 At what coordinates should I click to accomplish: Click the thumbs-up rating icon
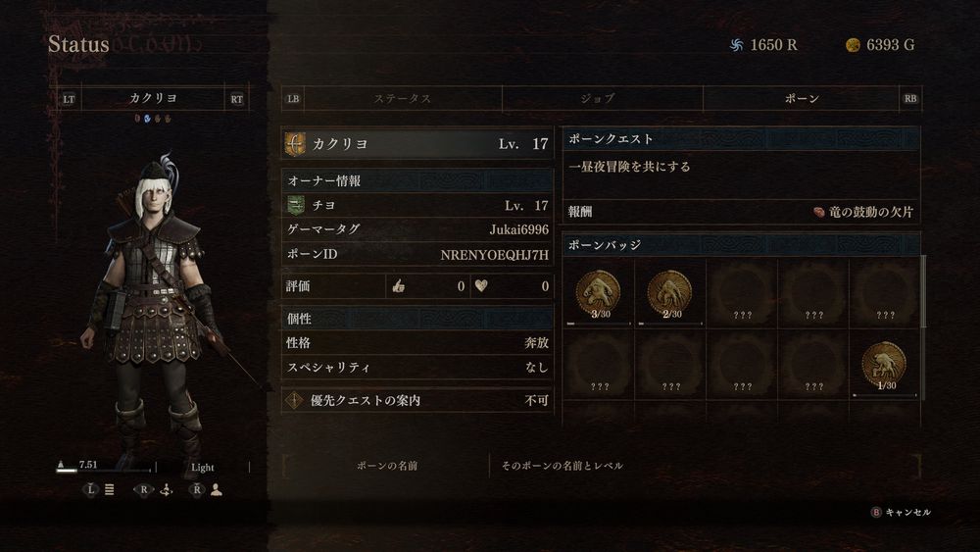tap(399, 285)
